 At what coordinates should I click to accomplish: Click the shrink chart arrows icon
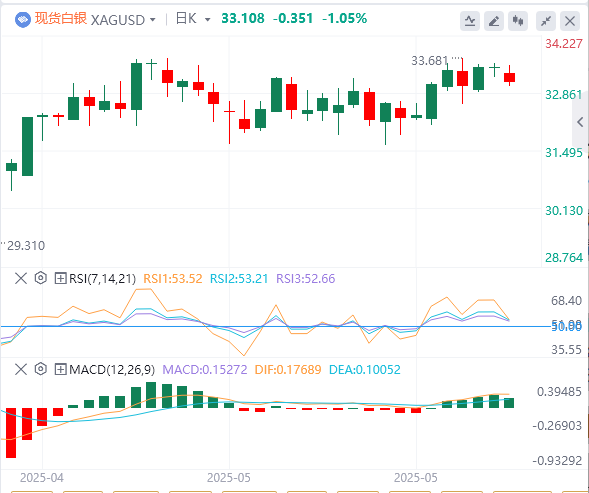click(546, 21)
